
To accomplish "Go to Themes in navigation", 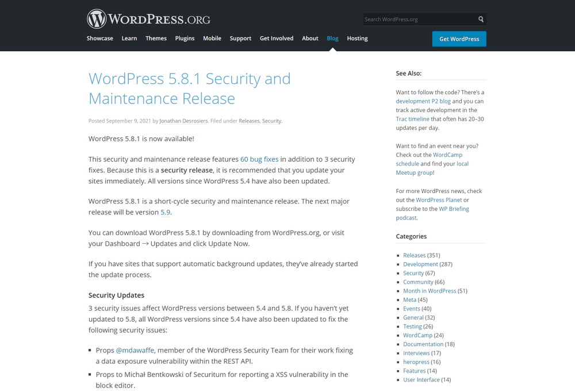I will (156, 38).
